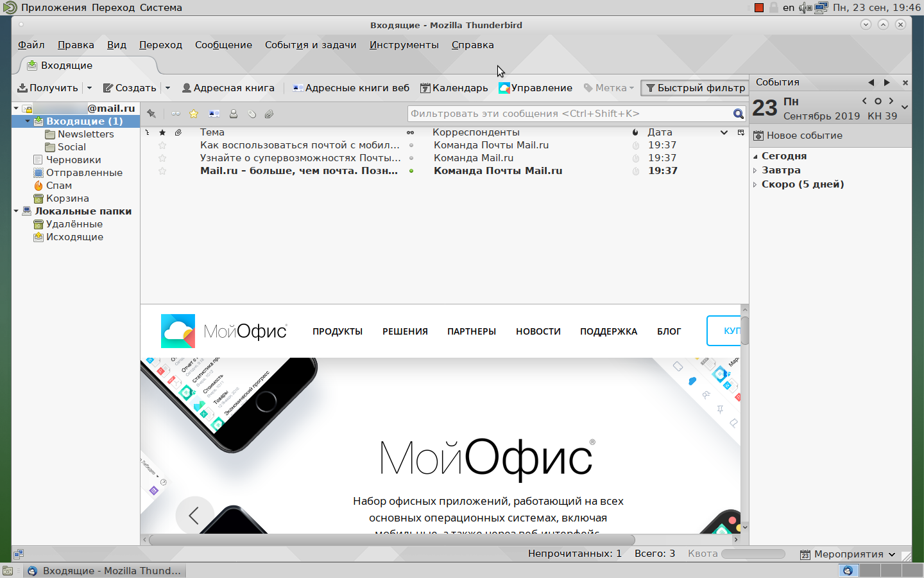Screen dimensions: 924x578
Task: Open the Сообщение menu
Action: (x=223, y=45)
